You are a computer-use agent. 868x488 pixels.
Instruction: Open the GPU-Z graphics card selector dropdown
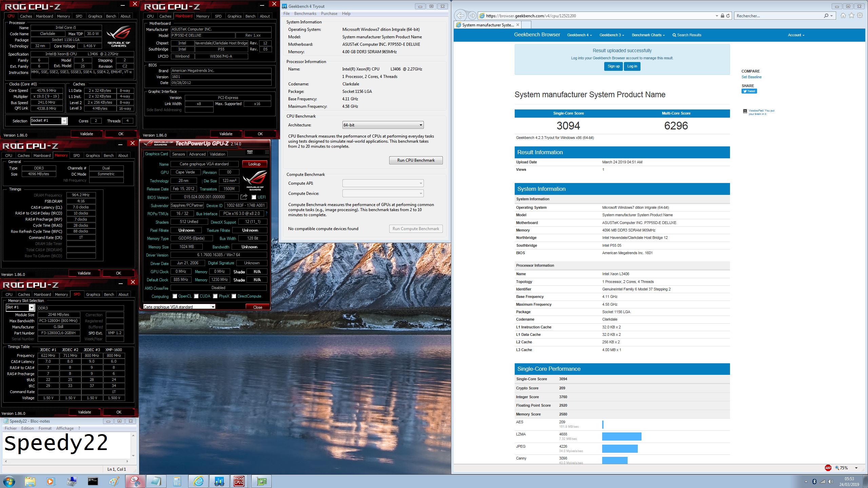tap(213, 307)
